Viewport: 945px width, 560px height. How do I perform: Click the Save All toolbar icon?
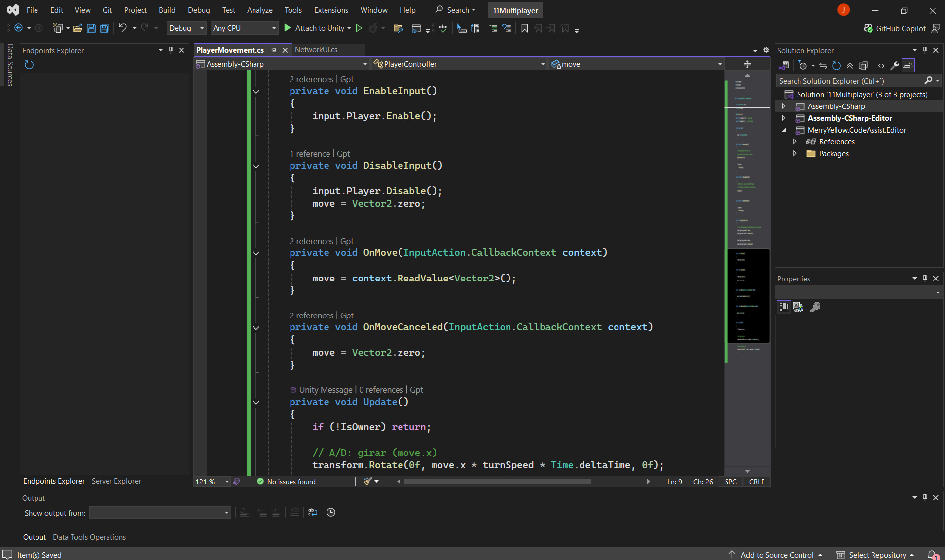click(105, 28)
